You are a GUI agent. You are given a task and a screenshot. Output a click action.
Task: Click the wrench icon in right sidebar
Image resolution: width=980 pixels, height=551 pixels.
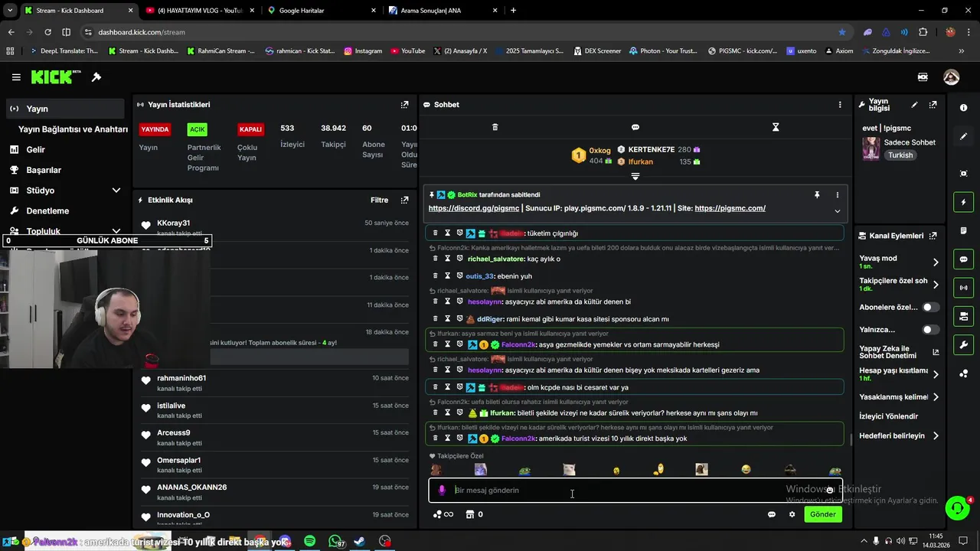click(963, 345)
